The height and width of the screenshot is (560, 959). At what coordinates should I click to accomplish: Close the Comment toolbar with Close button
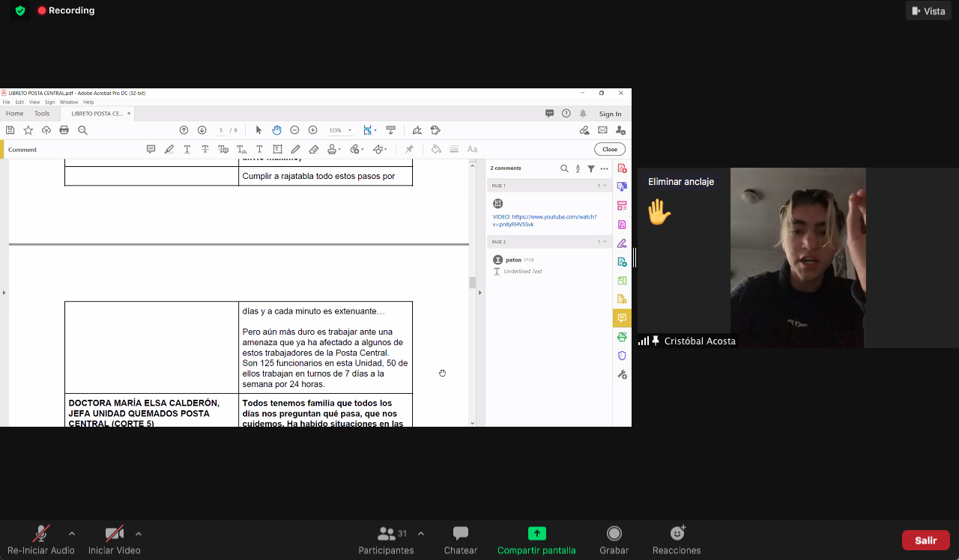point(610,149)
